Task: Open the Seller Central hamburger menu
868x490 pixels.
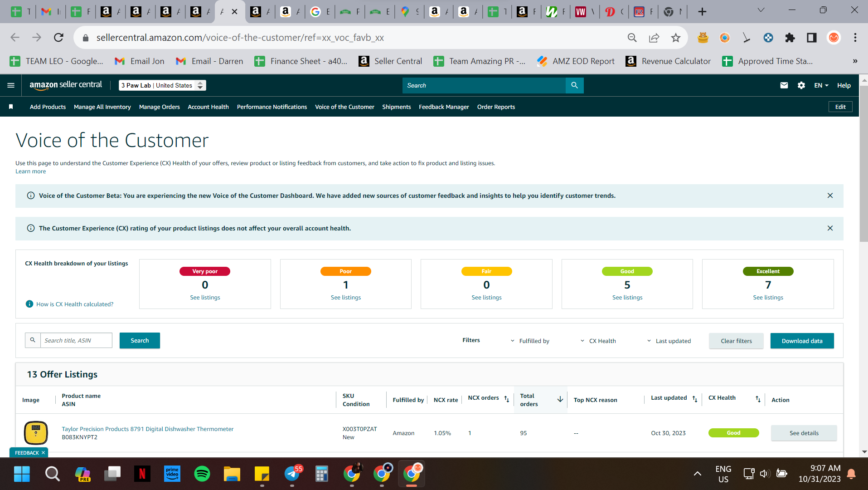Action: click(x=11, y=85)
